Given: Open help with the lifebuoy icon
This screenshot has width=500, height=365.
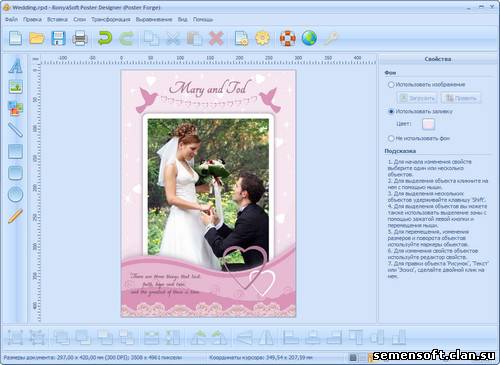Looking at the screenshot, I should pyautogui.click(x=288, y=38).
